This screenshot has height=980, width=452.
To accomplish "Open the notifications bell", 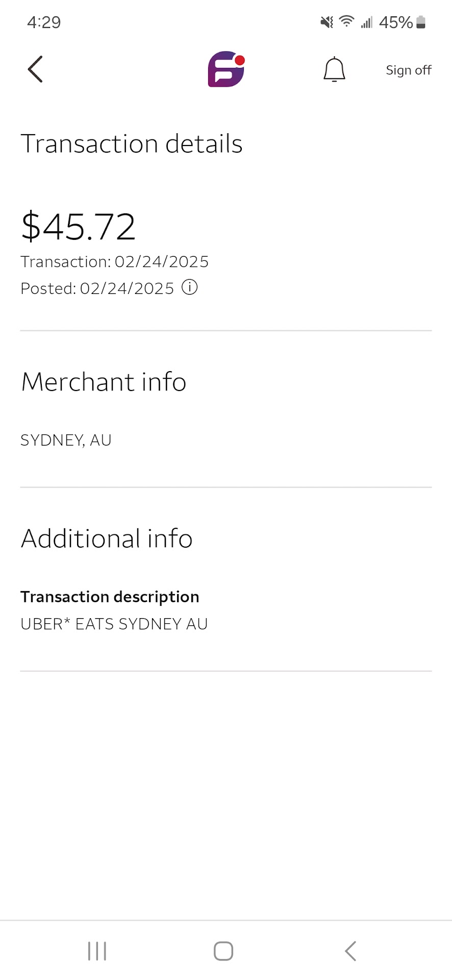I will click(x=334, y=69).
